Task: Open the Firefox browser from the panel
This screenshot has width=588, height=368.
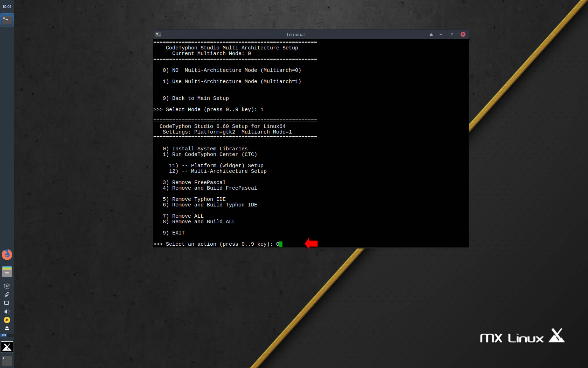Action: [7, 254]
